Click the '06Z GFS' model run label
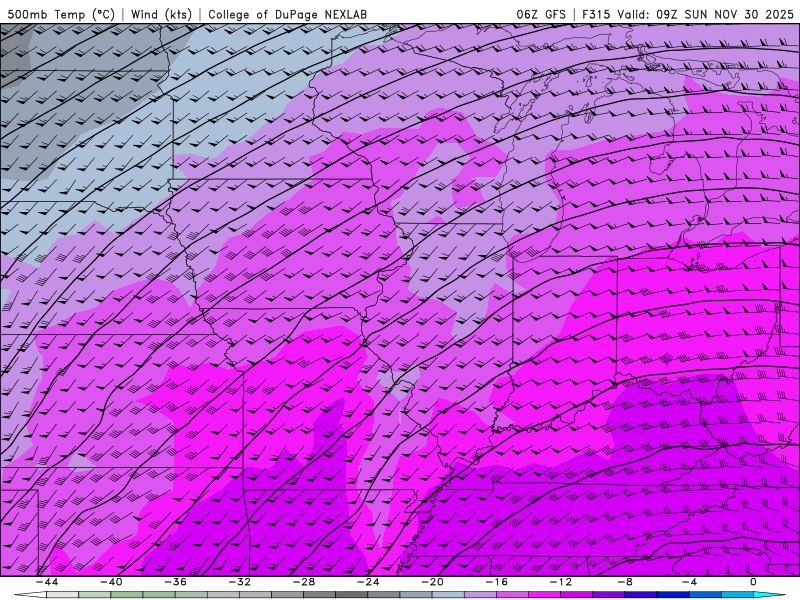This screenshot has width=800, height=600. [x=541, y=14]
